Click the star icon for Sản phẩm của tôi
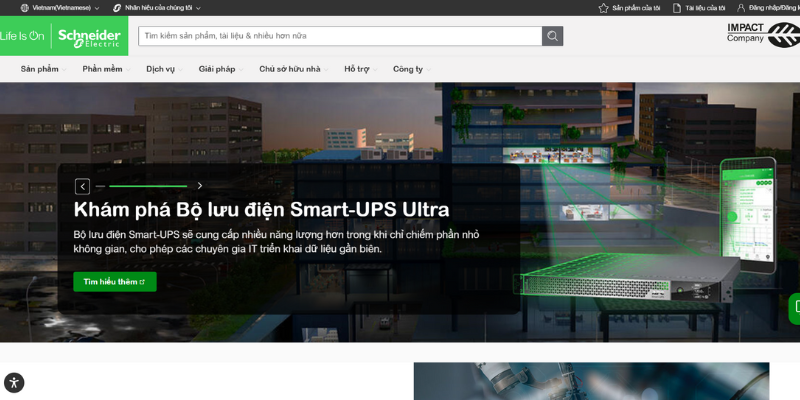 coord(603,8)
